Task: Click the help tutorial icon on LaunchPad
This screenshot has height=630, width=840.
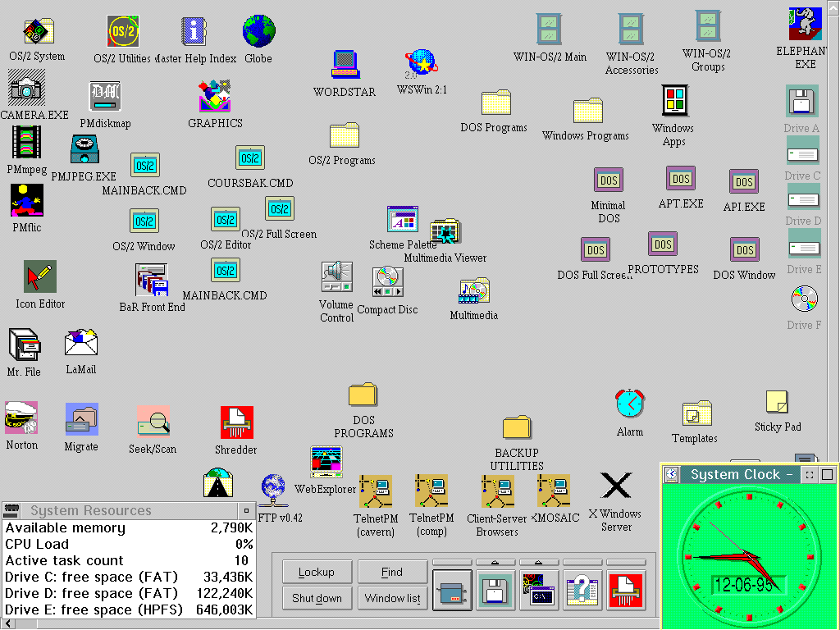Action: pyautogui.click(x=583, y=590)
